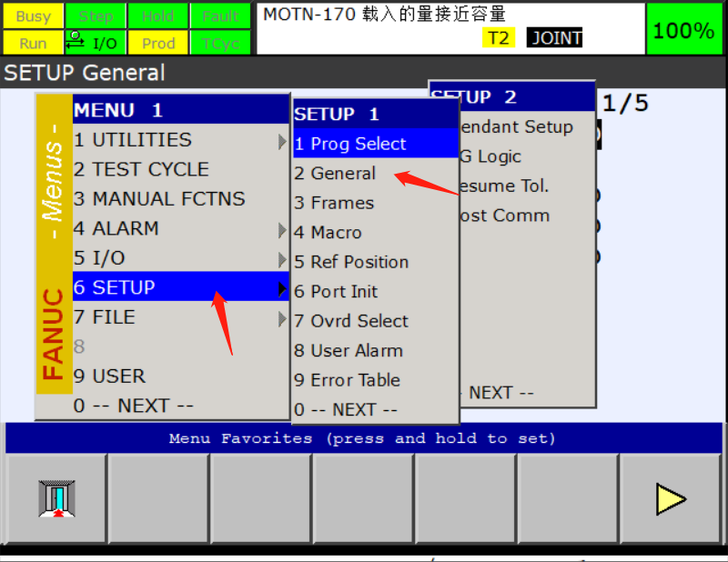Select Host Comm in SETUP 2
728x562 pixels.
click(x=527, y=216)
